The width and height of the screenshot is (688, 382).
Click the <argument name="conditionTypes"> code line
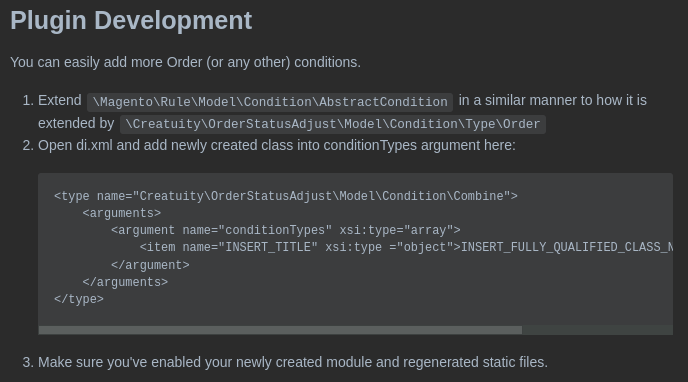(286, 230)
